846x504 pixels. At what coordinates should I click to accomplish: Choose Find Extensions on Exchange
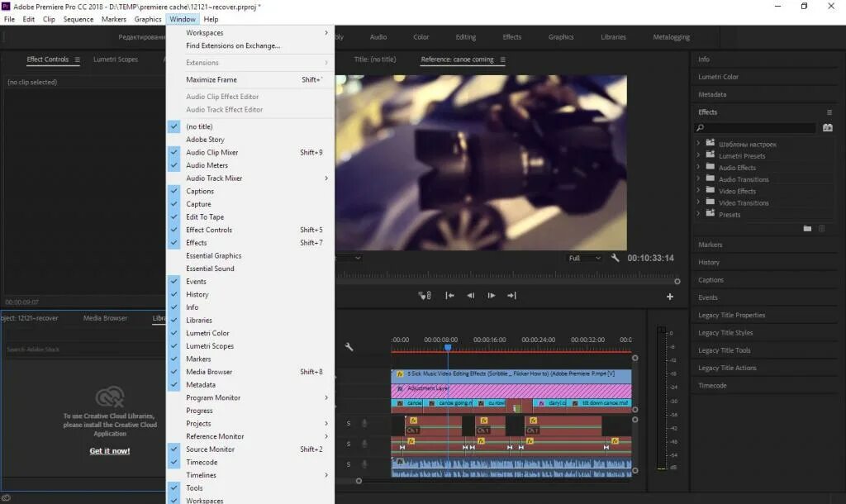[x=250, y=46]
